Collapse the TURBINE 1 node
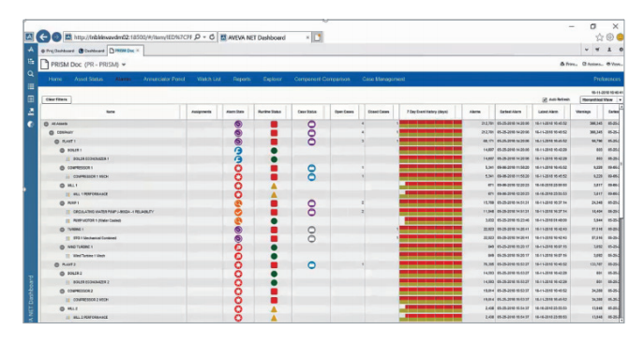 [x=62, y=230]
